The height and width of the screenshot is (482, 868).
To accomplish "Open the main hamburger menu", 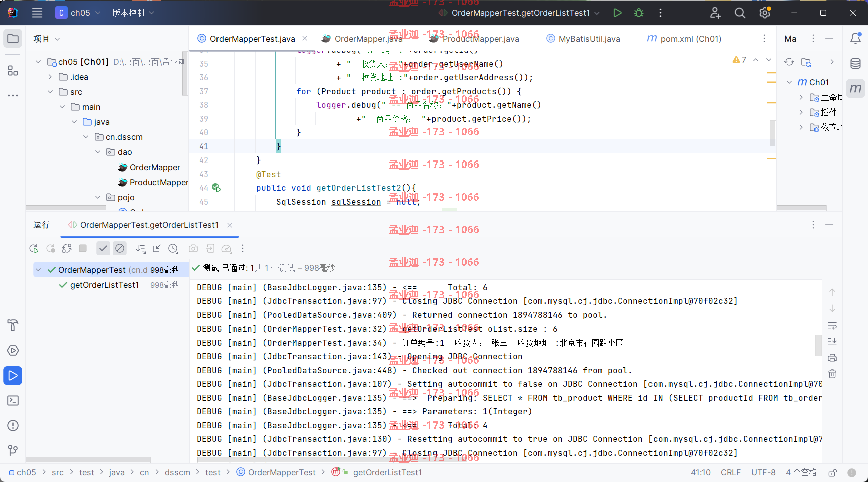I will [37, 13].
